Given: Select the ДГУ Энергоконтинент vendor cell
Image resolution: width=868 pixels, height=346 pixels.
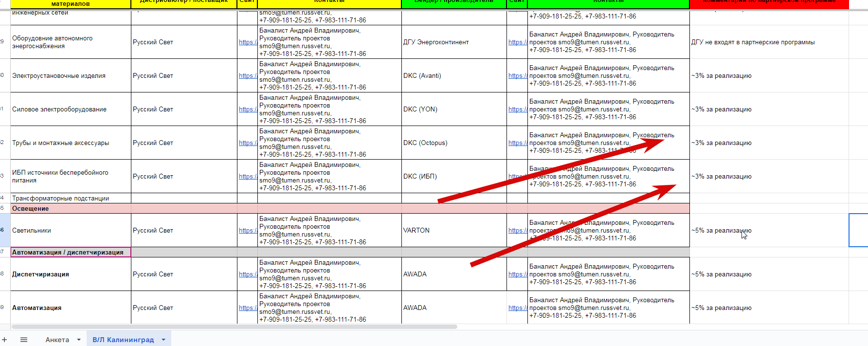Looking at the screenshot, I should pyautogui.click(x=454, y=42).
